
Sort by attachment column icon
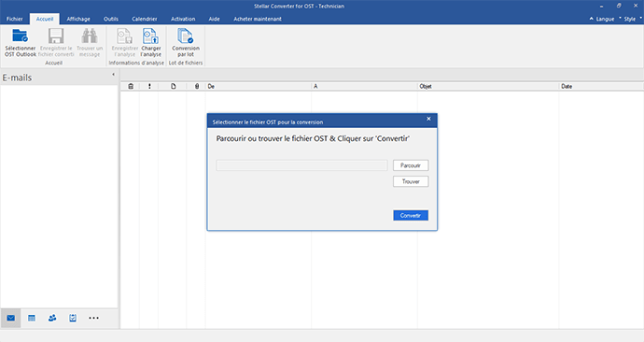point(197,86)
